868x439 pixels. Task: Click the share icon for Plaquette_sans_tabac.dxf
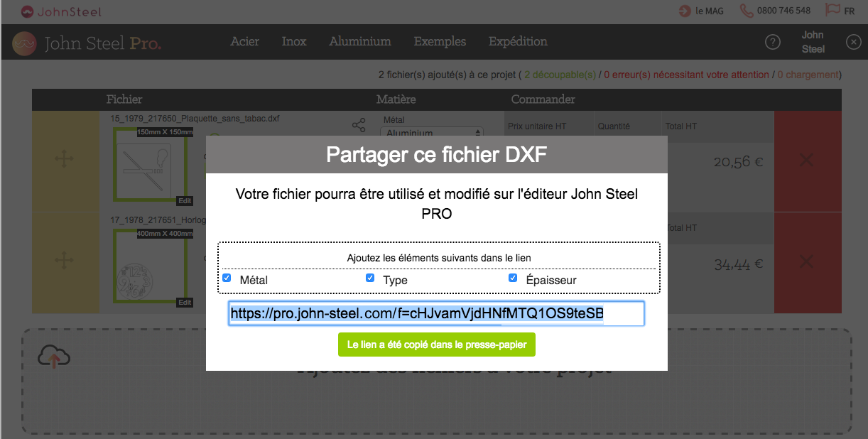pos(359,126)
